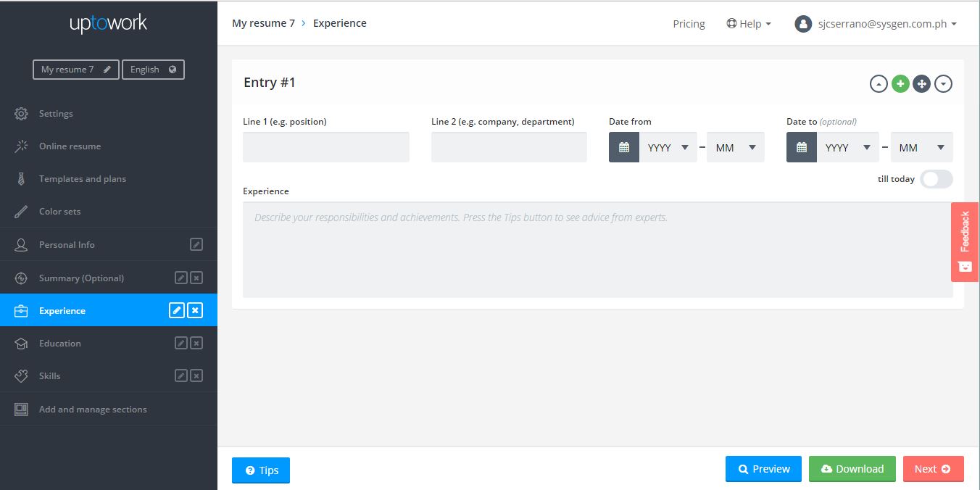Open the Date from YYYY dropdown
Image resolution: width=980 pixels, height=490 pixels.
click(x=668, y=147)
